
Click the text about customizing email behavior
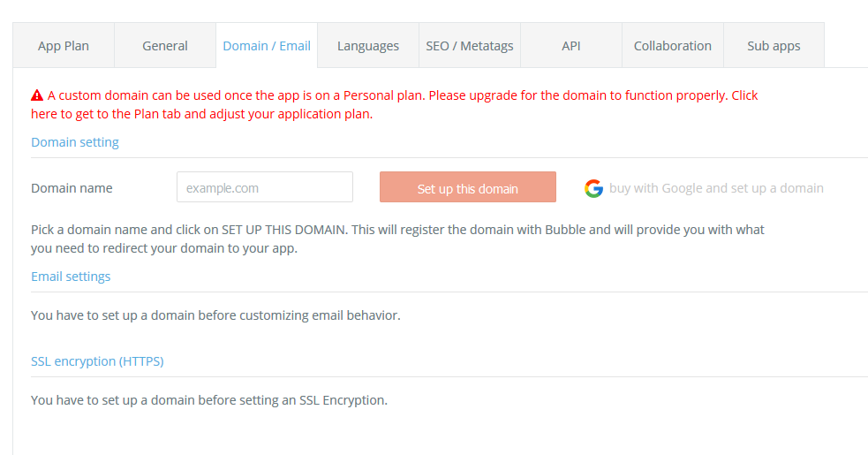point(215,315)
